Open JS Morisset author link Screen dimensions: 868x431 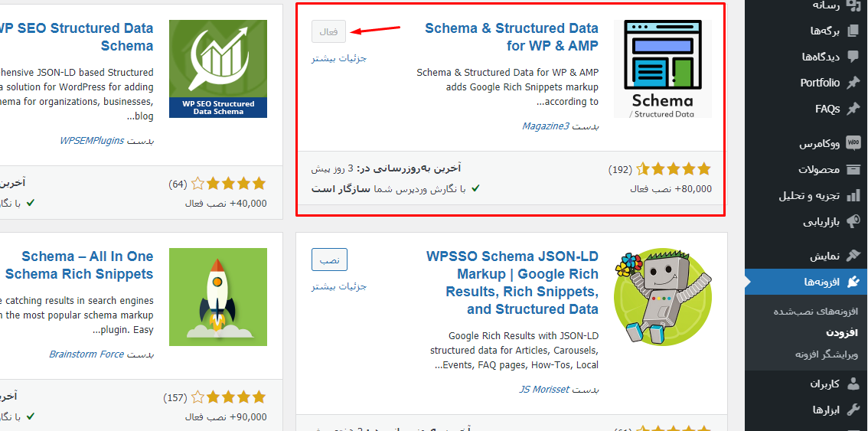(544, 390)
